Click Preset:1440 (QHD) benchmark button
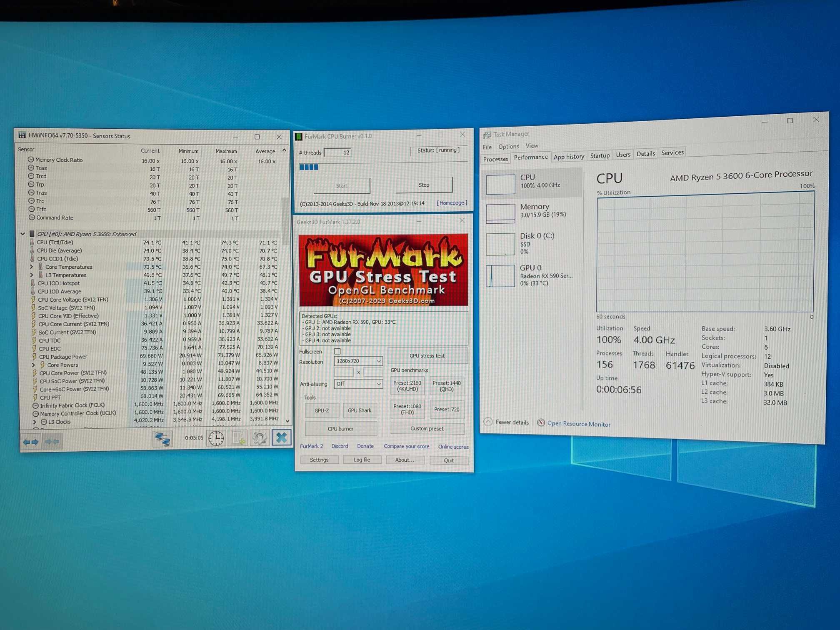Viewport: 840px width, 630px height. 446,386
